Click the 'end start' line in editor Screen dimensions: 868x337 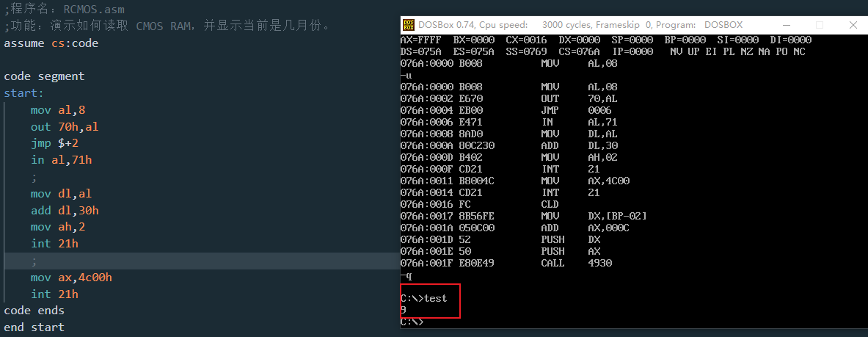34,327
